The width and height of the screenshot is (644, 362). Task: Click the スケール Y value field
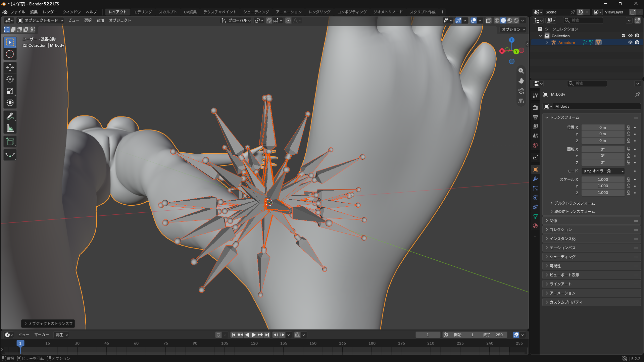tap(603, 186)
